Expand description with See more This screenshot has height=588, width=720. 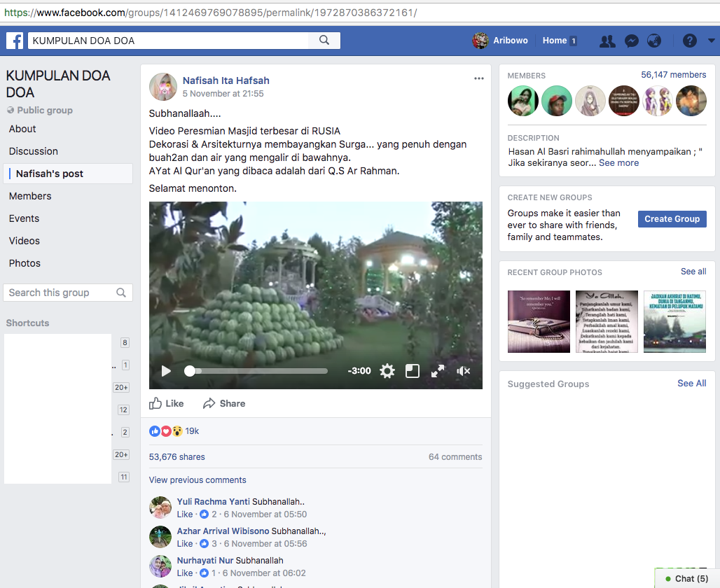point(618,163)
